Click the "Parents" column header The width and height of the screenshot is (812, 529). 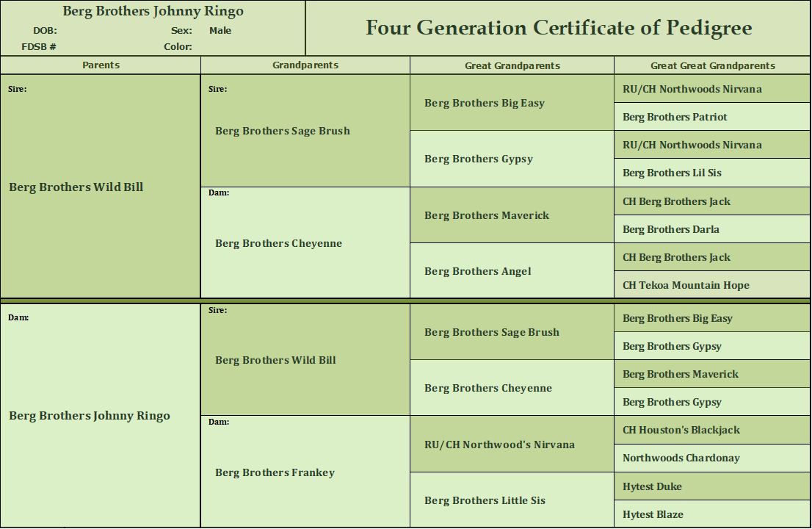pos(101,65)
